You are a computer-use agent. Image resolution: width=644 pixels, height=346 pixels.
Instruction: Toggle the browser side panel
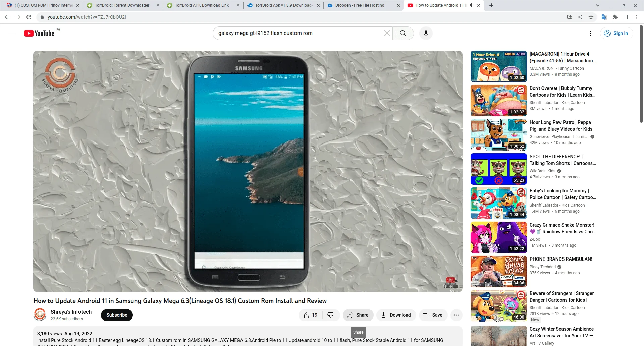pos(626,17)
